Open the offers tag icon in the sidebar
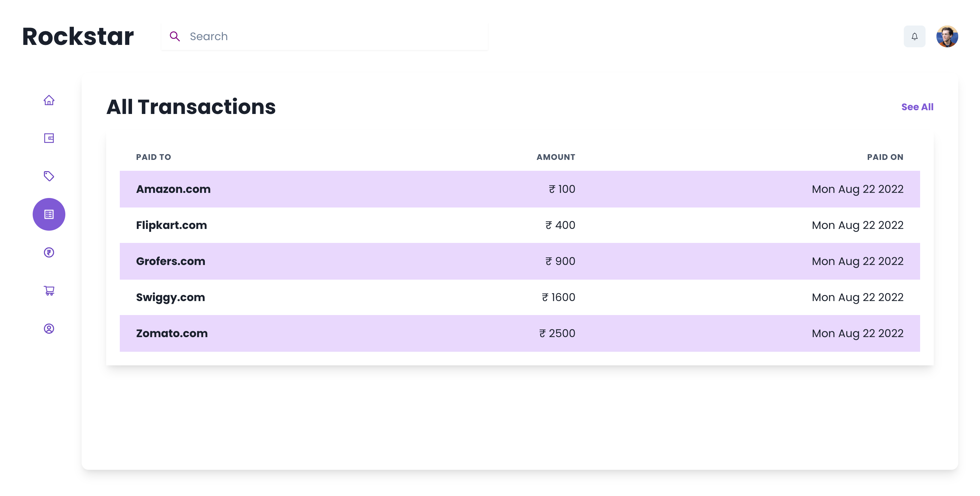Viewport: 980px width, 496px height. [x=49, y=176]
